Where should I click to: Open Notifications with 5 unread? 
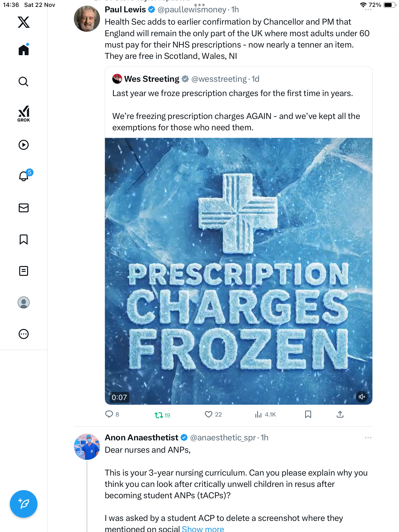24,176
